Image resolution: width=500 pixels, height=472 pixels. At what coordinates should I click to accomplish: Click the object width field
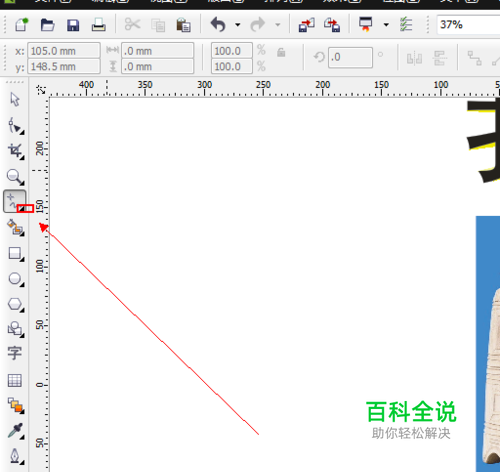[157, 51]
